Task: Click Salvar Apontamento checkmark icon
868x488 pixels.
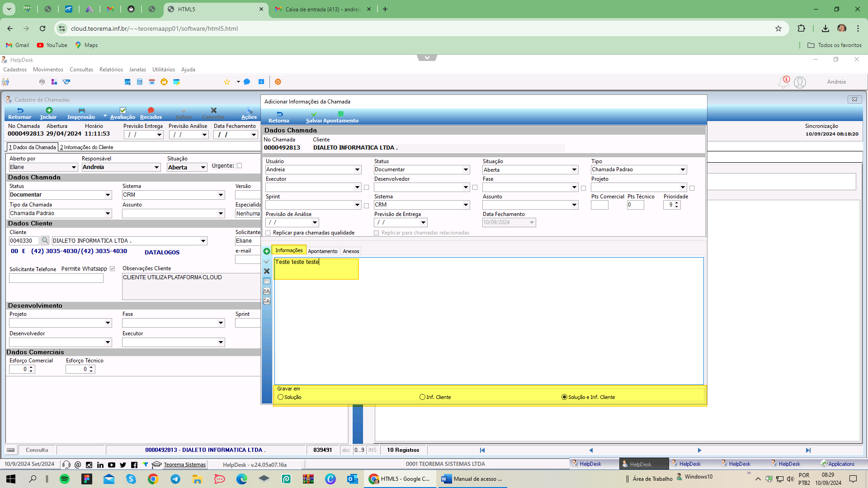Action: point(314,114)
